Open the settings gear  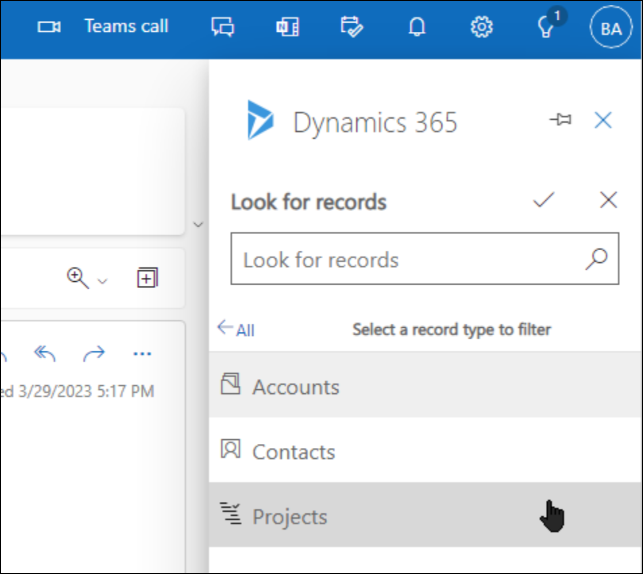click(482, 27)
